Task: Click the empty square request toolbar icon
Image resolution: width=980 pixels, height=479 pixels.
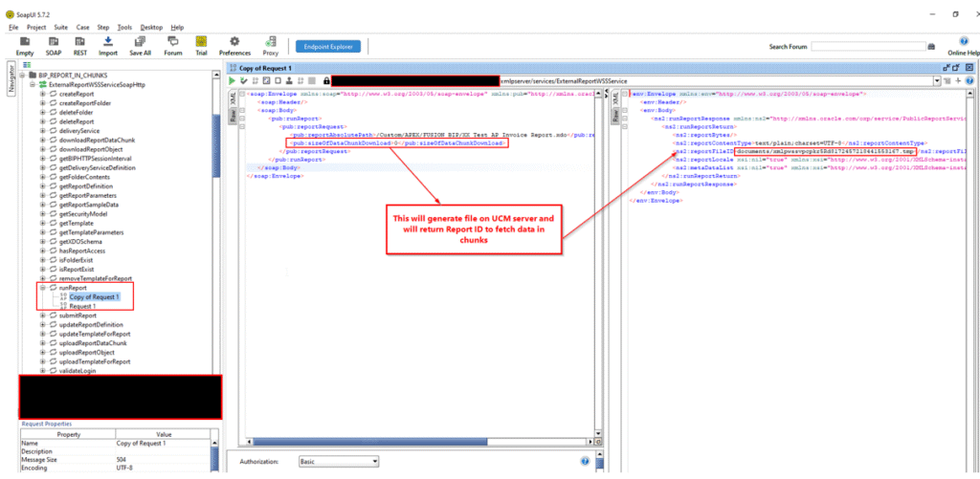Action: [x=278, y=80]
